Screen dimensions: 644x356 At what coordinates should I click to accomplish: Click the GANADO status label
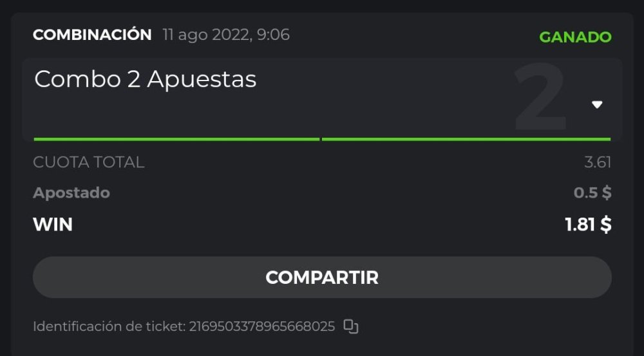575,37
